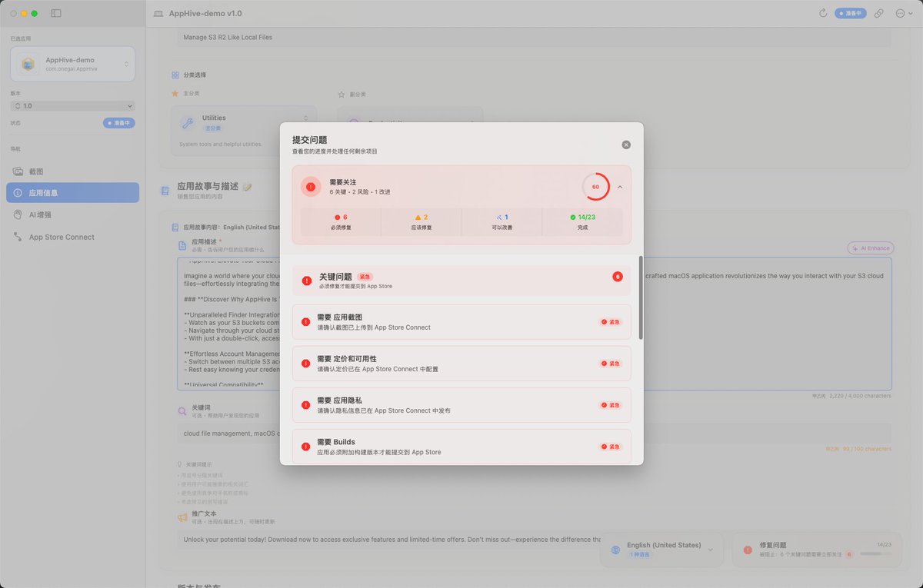Click alert icon on 应用隐私 row
The width and height of the screenshot is (923, 588).
click(x=306, y=405)
